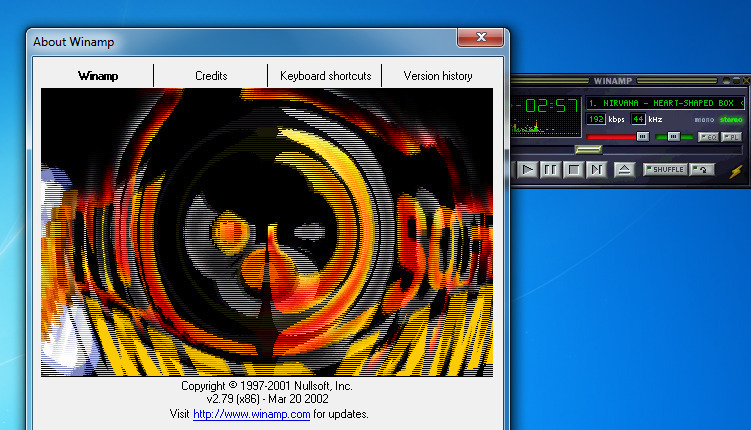Open the Credits tab
The width and height of the screenshot is (751, 430).
click(x=211, y=76)
